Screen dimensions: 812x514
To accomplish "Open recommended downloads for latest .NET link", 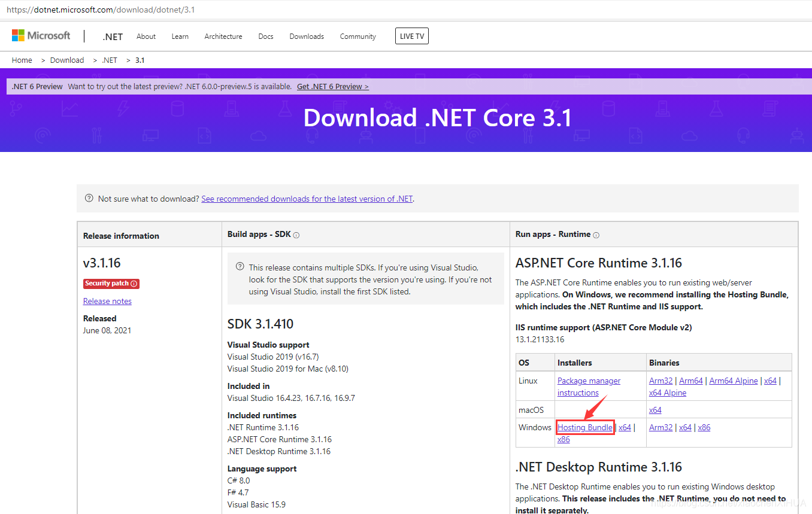I will tap(307, 199).
